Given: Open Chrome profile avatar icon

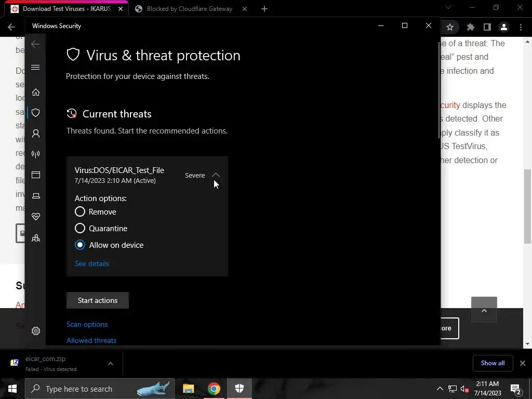Looking at the screenshot, I should [x=504, y=27].
